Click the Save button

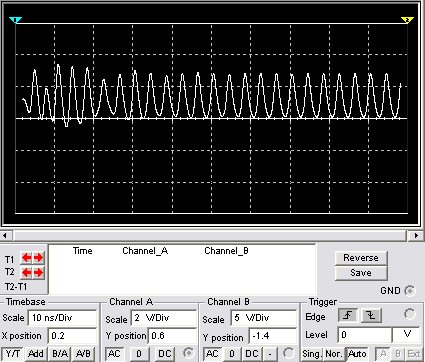(x=361, y=273)
